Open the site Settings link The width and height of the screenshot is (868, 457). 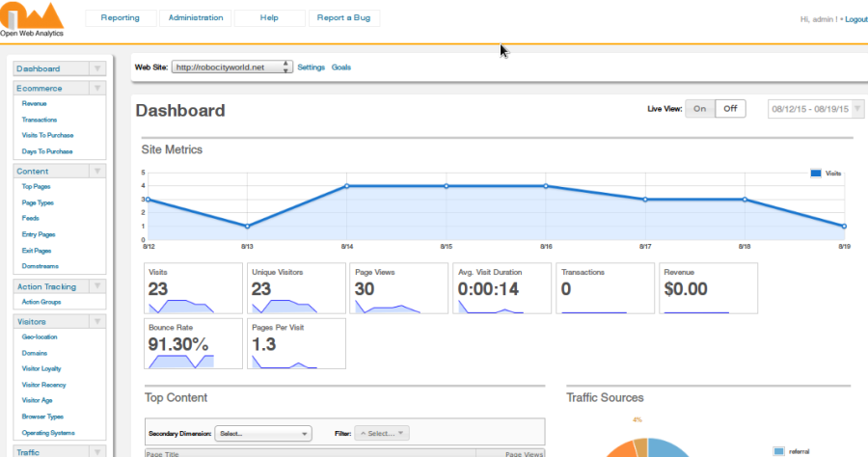click(x=311, y=67)
